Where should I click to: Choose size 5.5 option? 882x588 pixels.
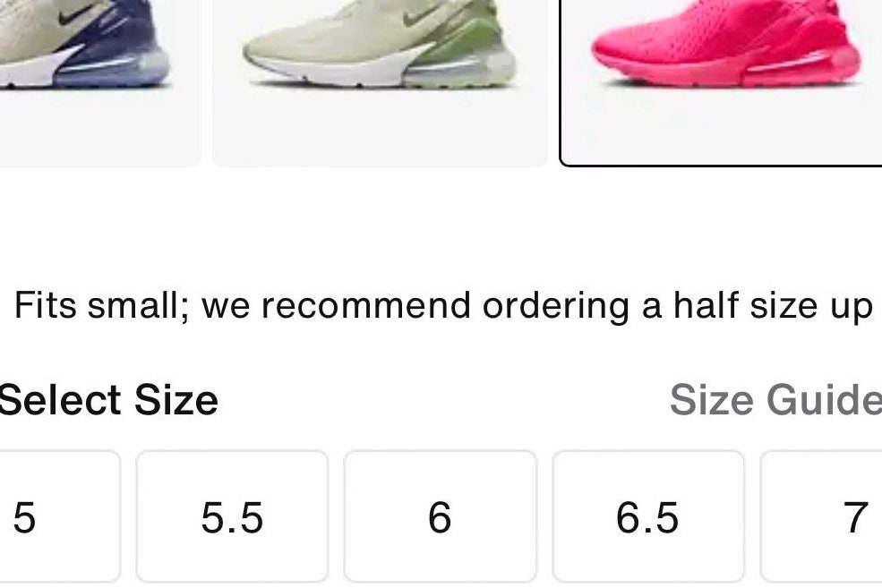(232, 516)
